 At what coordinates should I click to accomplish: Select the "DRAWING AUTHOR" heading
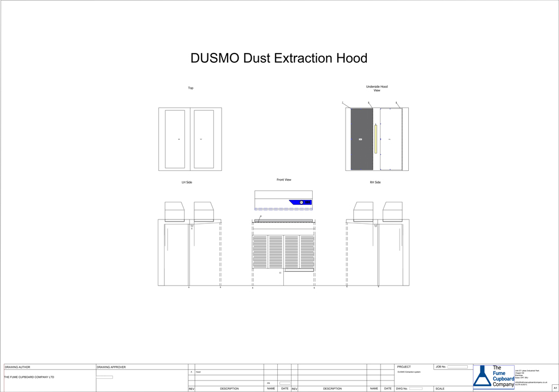[x=17, y=367]
